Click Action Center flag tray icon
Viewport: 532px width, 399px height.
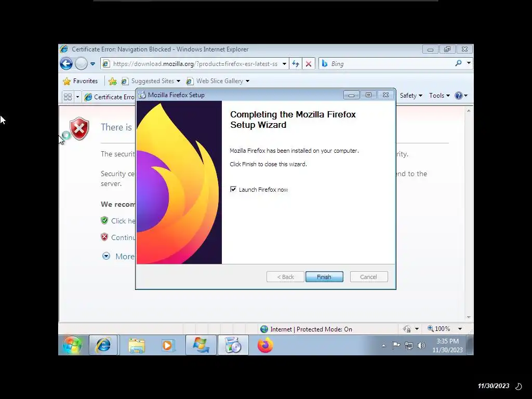[x=396, y=345]
